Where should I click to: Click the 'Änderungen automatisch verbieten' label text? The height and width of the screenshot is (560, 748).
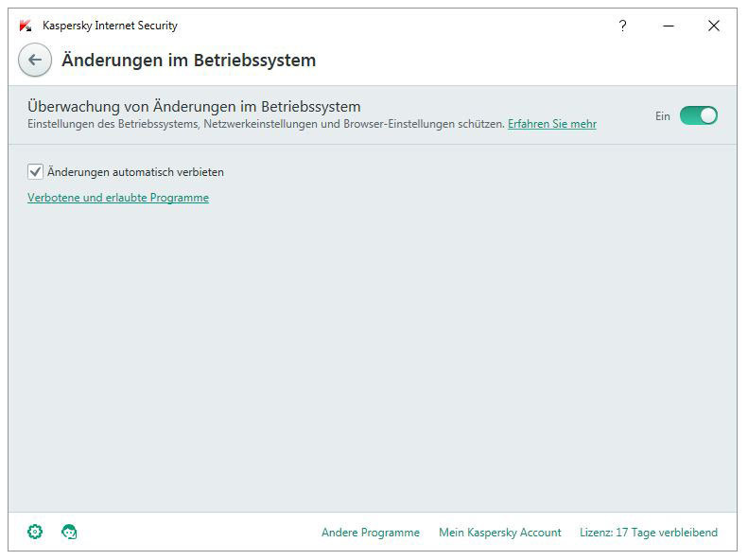[x=135, y=172]
